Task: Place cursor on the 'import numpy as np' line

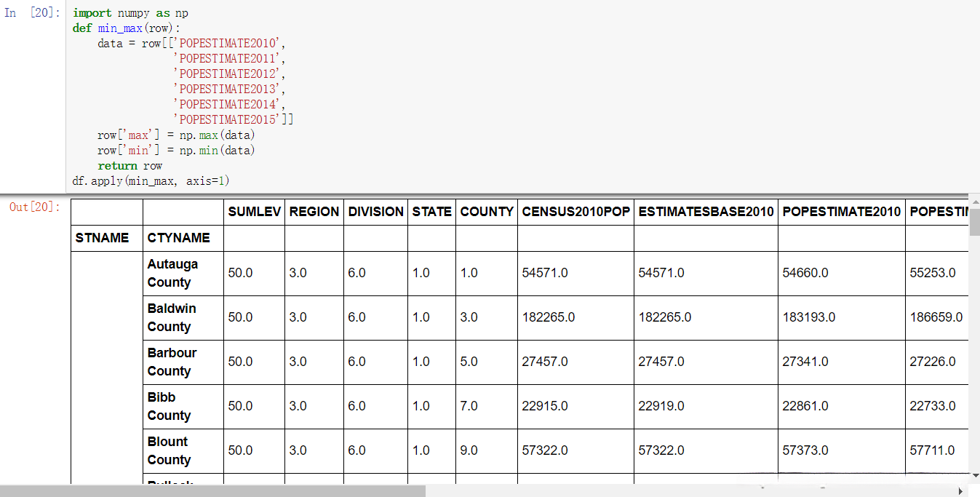Action: coord(131,14)
